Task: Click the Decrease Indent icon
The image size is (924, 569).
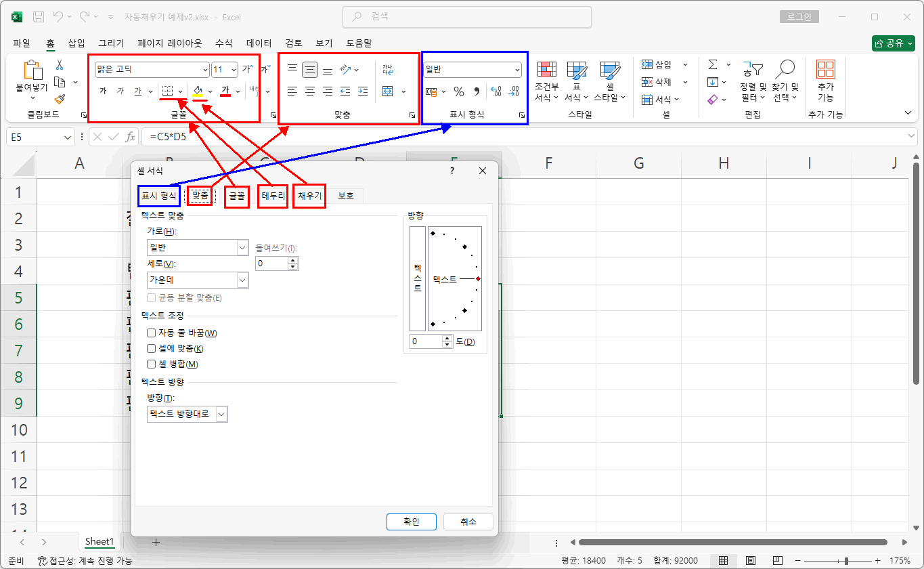Action: pos(345,91)
